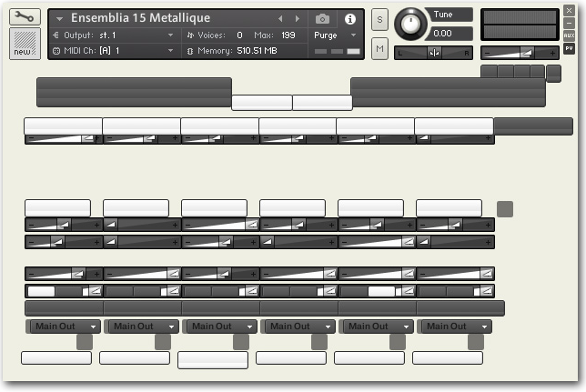Open the last Main Out dropdown

tap(456, 327)
